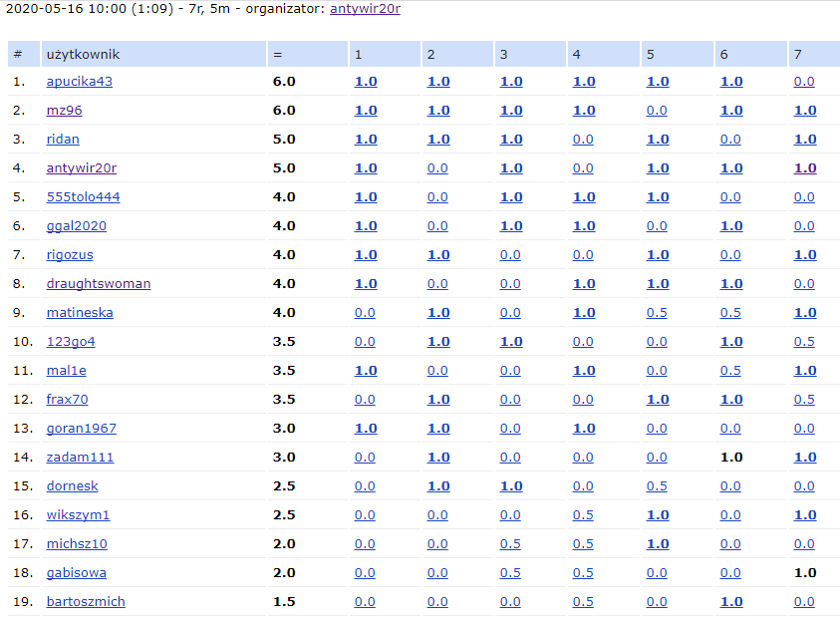
Task: Open antywir20r's round 7 result 1.0
Action: click(x=804, y=168)
